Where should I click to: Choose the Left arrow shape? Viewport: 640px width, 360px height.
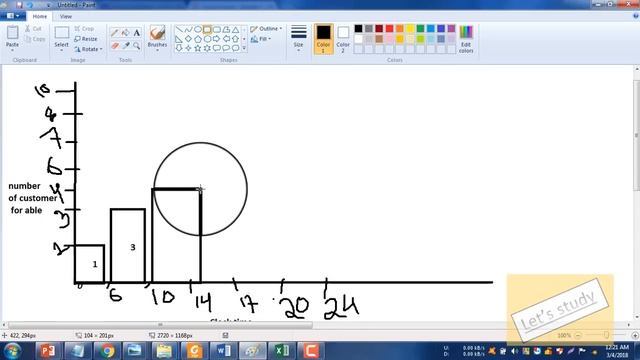226,39
